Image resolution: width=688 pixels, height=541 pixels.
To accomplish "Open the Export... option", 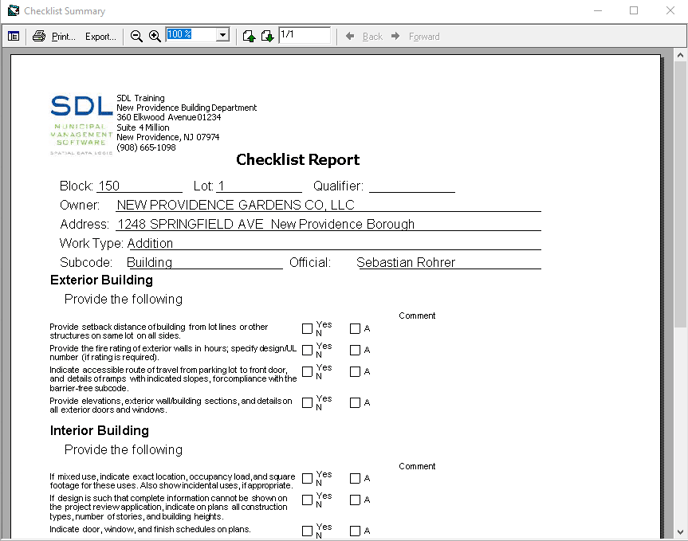I will [101, 37].
